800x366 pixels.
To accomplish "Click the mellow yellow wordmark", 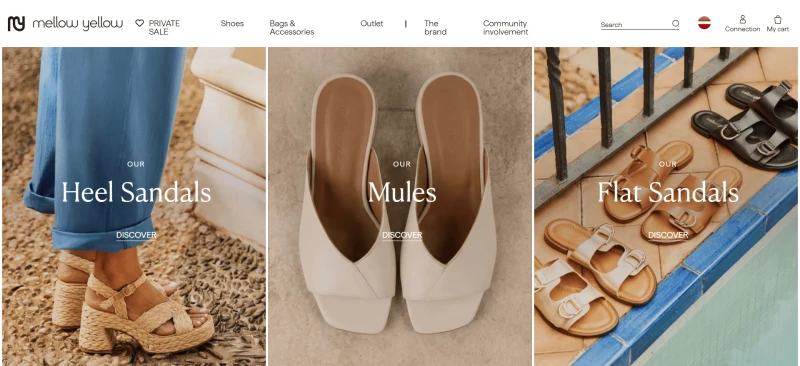I will click(x=78, y=23).
